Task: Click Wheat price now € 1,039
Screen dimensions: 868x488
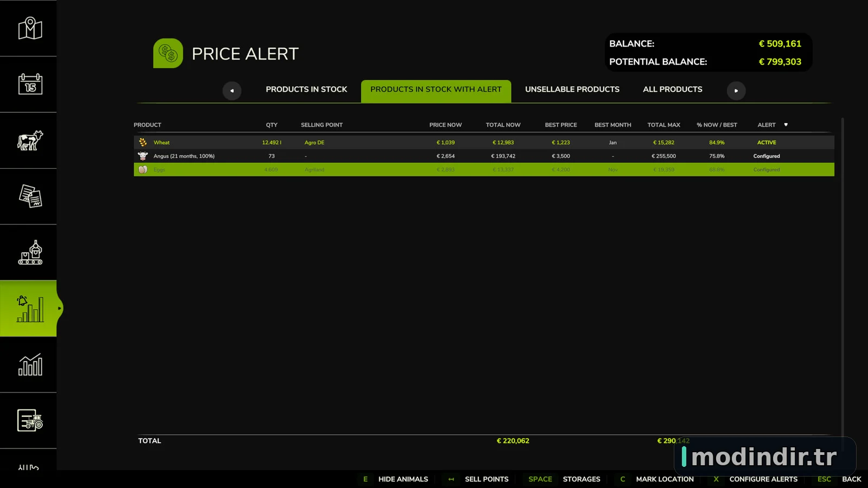Action: point(446,143)
